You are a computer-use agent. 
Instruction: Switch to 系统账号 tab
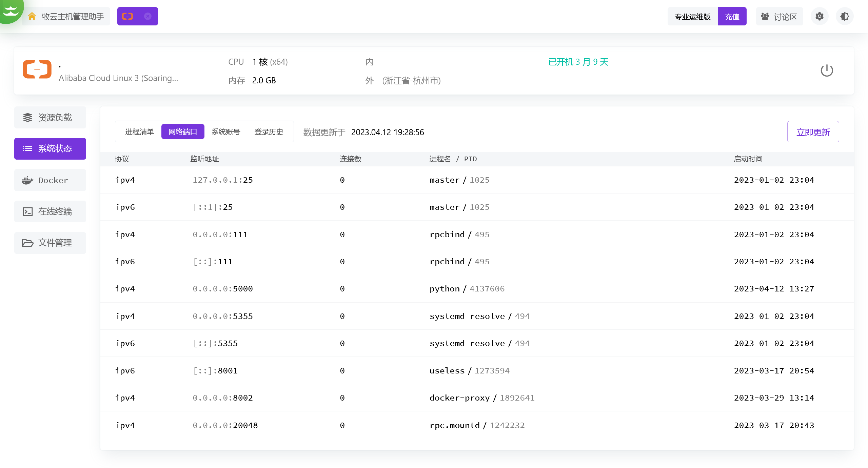click(226, 131)
